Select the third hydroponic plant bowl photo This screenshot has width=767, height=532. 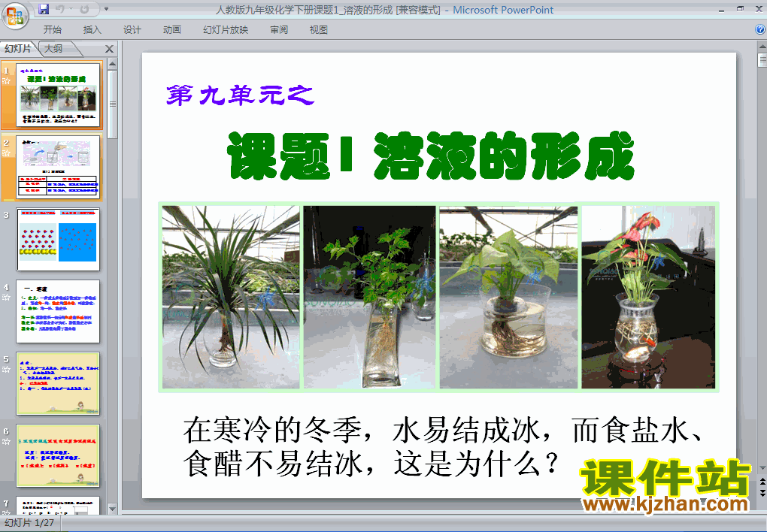pyautogui.click(x=508, y=298)
